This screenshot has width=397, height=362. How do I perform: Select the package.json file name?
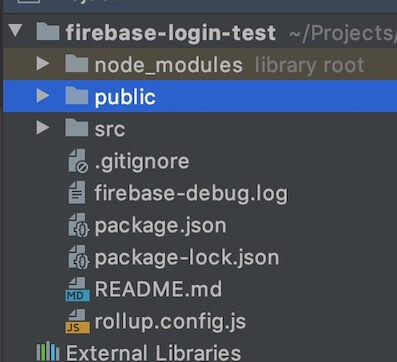coord(160,226)
